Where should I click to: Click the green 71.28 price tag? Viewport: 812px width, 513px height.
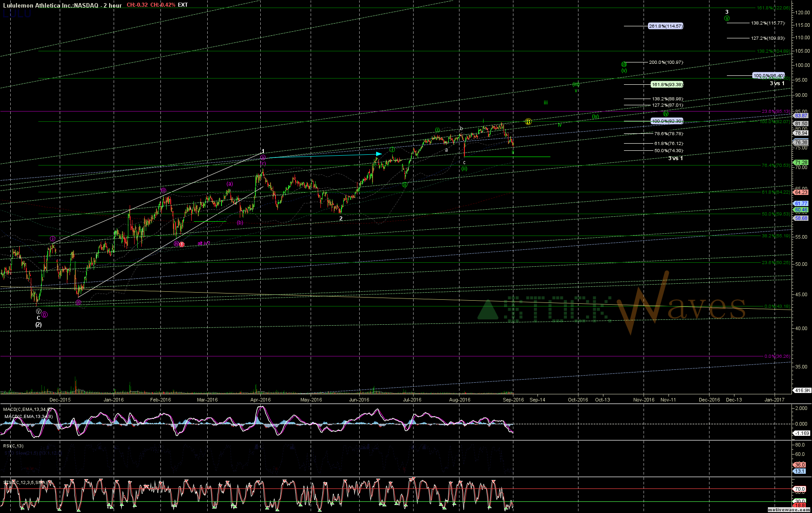coord(801,162)
